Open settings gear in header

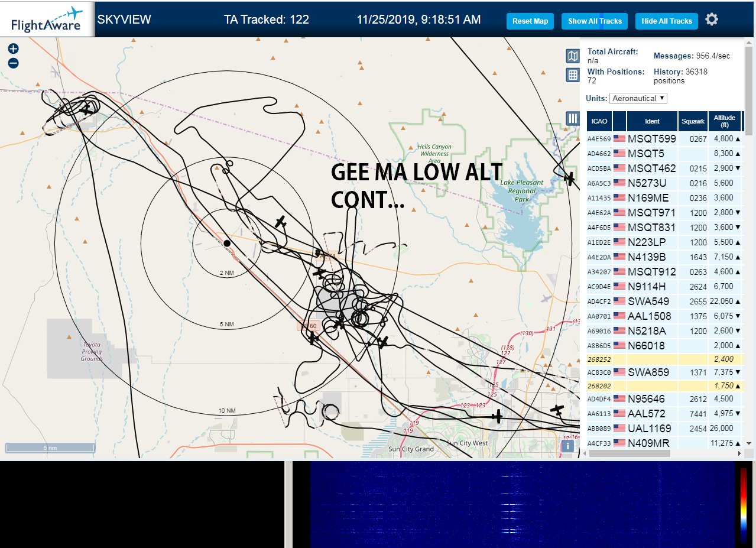(x=712, y=20)
